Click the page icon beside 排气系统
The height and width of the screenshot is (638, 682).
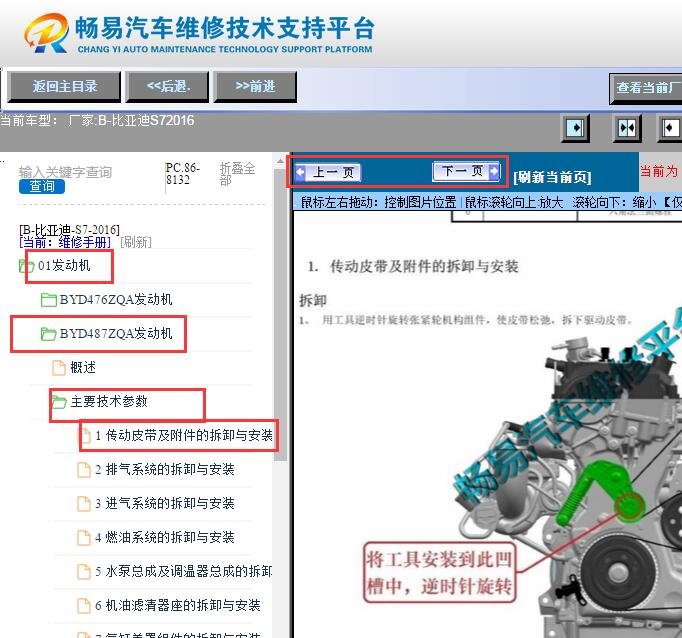[84, 469]
